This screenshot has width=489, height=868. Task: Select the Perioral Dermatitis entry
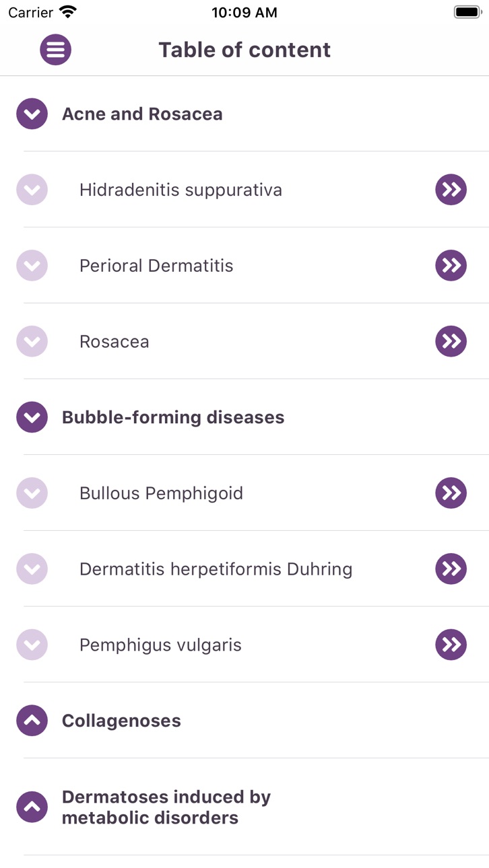pyautogui.click(x=156, y=265)
